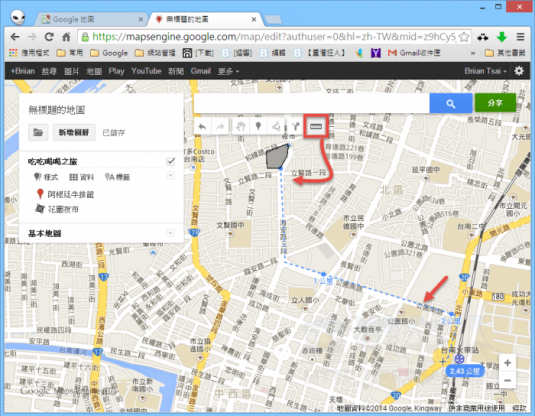This screenshot has width=535, height=416.
Task: Open the Maps link in Google bar
Action: (x=94, y=71)
